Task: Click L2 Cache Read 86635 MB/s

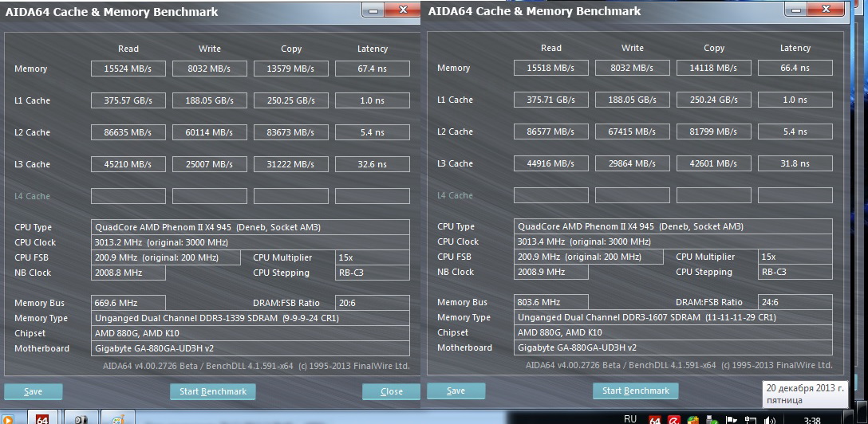Action: pyautogui.click(x=128, y=132)
